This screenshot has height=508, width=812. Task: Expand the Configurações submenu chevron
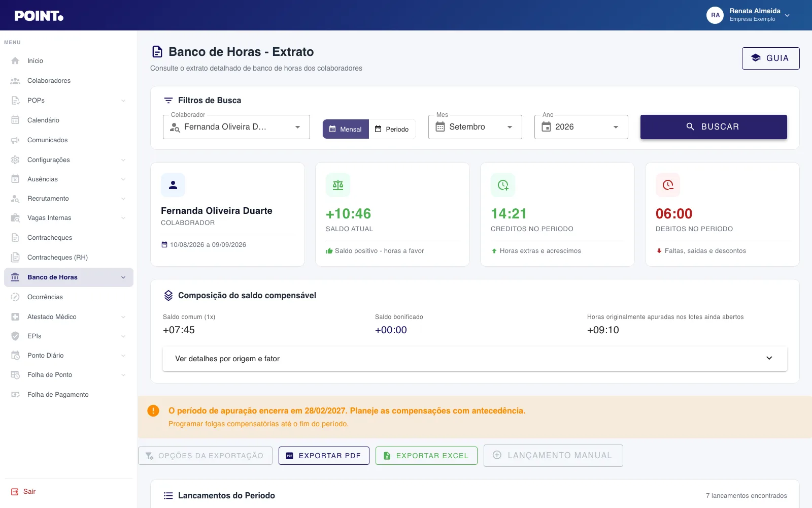(123, 160)
